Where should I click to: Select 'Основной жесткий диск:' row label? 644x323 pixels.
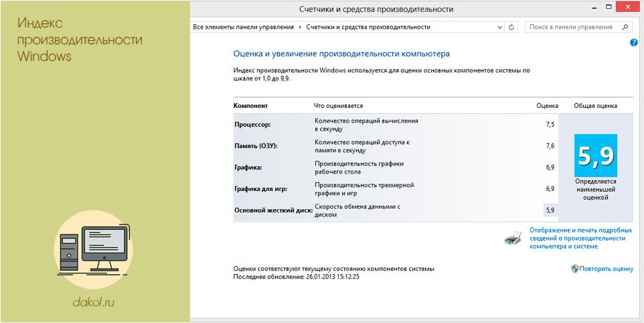click(274, 210)
